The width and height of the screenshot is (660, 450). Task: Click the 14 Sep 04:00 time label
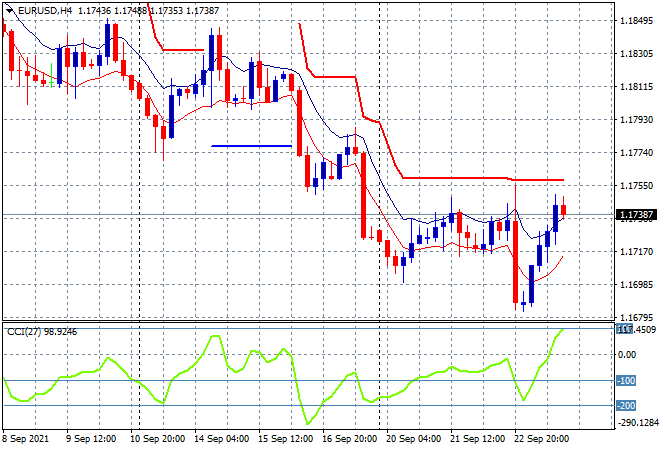coord(221,439)
